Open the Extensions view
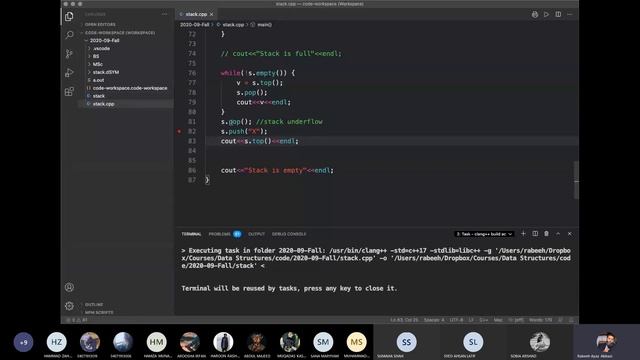This screenshot has width=640, height=360. coord(69,91)
